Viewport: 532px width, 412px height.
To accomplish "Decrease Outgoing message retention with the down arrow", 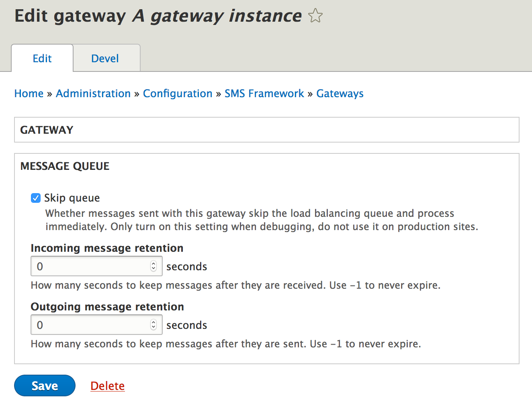I will [153, 327].
